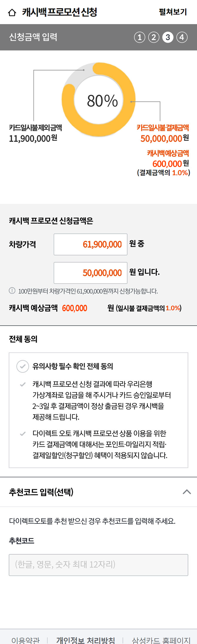Open the 개인정보 처리방침 footer link
The image size is (197, 644).
86,640
